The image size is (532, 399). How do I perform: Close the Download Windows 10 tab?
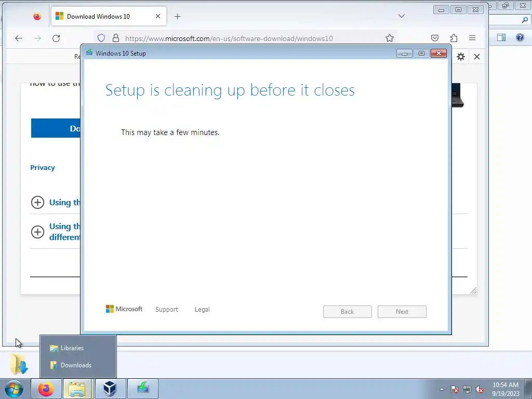point(158,16)
